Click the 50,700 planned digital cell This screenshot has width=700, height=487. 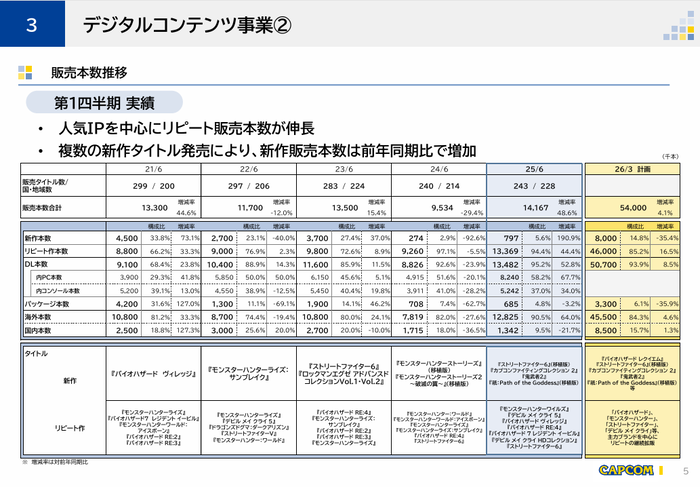pos(603,265)
